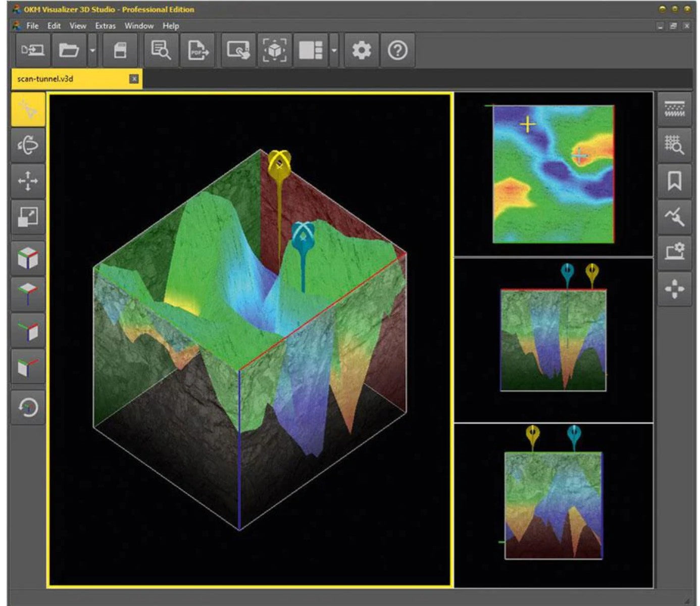Toggle the top view cube
The width and height of the screenshot is (700, 606).
click(28, 294)
